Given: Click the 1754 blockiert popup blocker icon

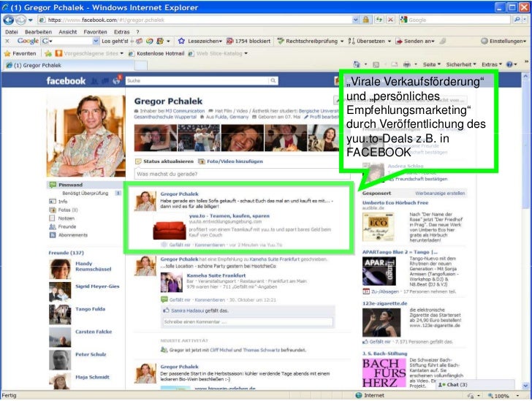Looking at the screenshot, I should 229,41.
